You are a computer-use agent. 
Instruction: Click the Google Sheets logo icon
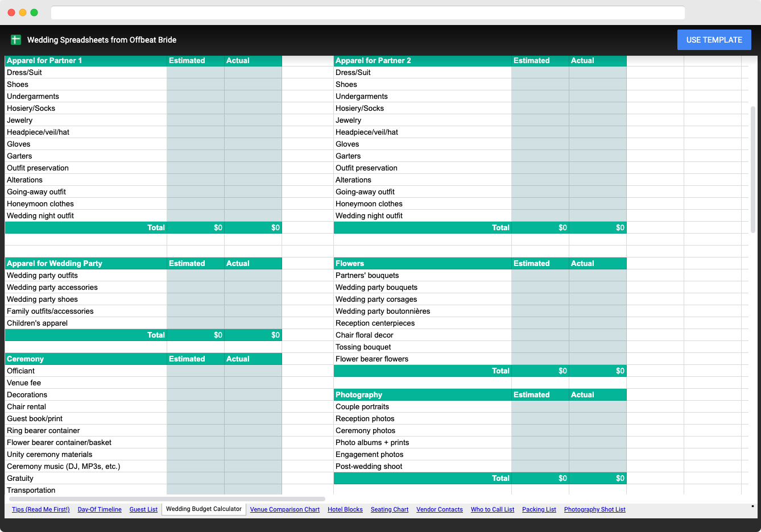pos(15,40)
